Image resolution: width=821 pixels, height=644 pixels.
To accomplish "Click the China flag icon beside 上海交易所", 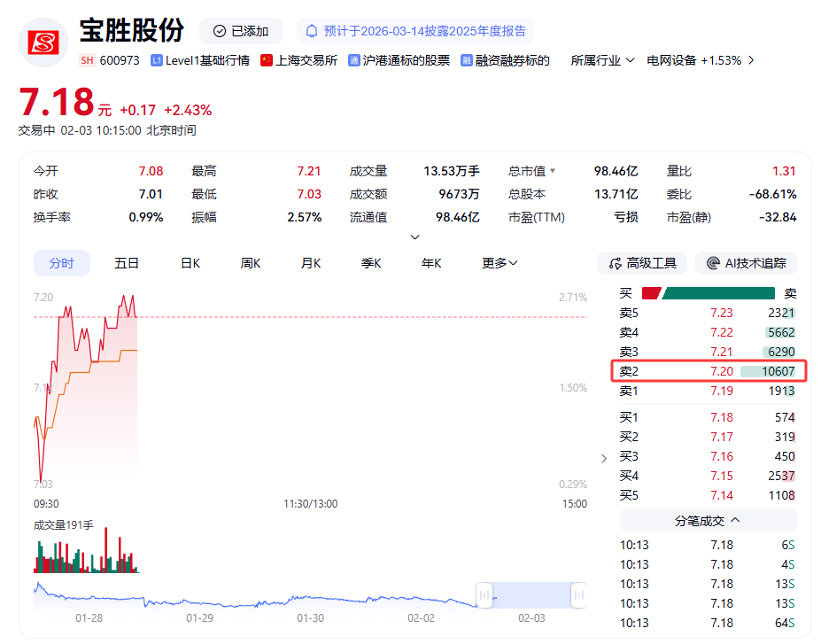I will point(267,60).
